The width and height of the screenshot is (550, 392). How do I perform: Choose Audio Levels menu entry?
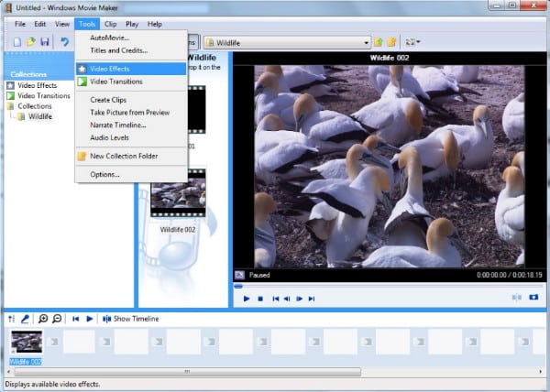[131, 137]
